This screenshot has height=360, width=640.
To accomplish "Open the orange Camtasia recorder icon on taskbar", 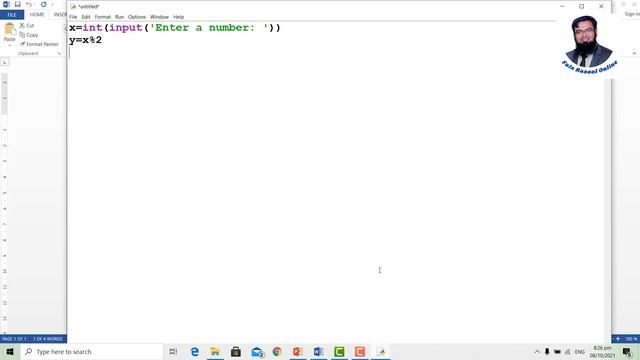I will click(360, 352).
